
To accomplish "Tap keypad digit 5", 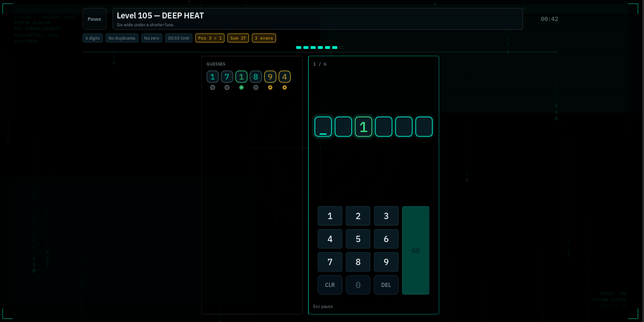I will click(358, 239).
